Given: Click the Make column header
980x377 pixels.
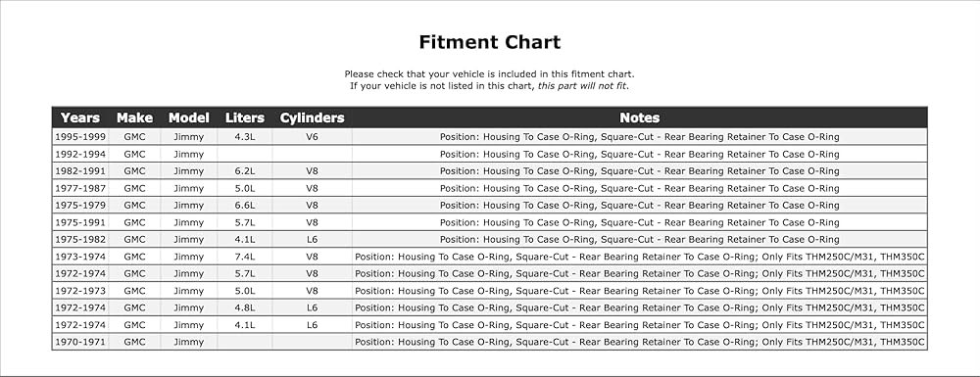Looking at the screenshot, I should 134,118.
